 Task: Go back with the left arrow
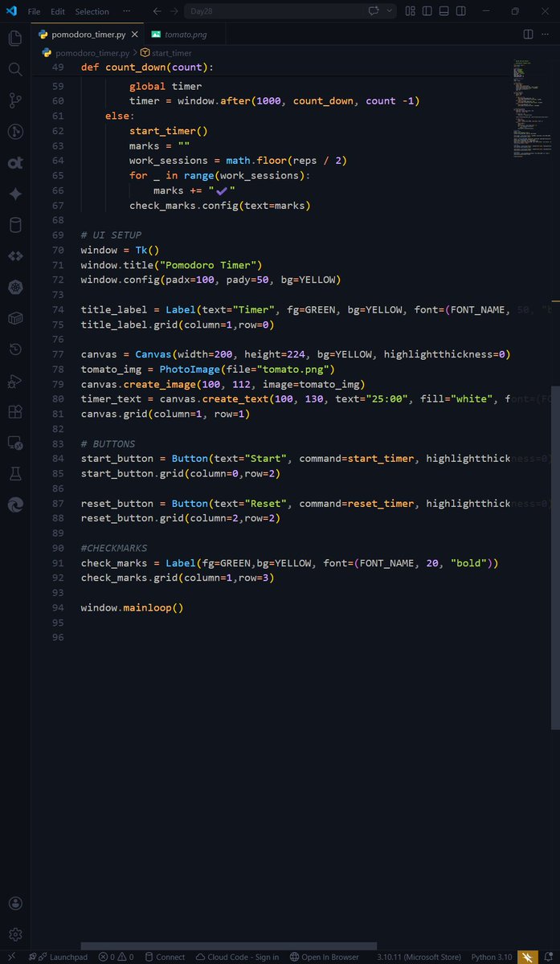(157, 11)
